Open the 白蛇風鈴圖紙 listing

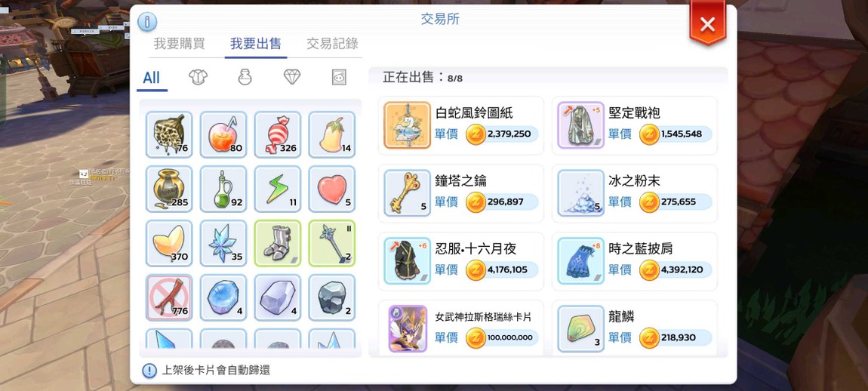click(x=460, y=125)
